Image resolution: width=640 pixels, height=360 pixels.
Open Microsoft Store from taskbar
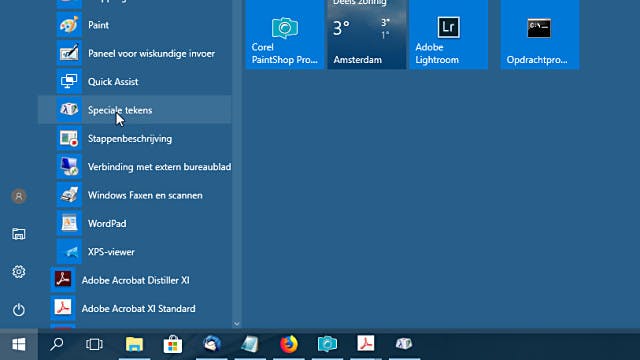click(x=173, y=344)
